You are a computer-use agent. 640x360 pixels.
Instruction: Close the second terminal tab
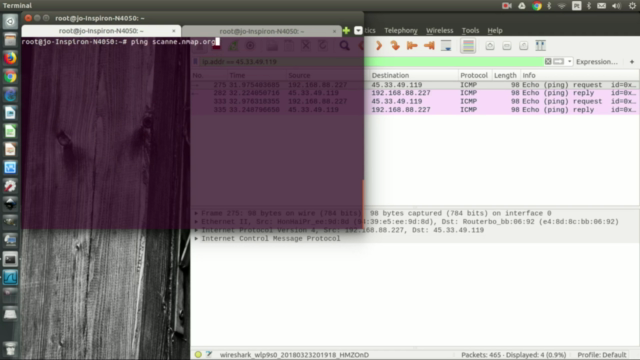(x=334, y=31)
